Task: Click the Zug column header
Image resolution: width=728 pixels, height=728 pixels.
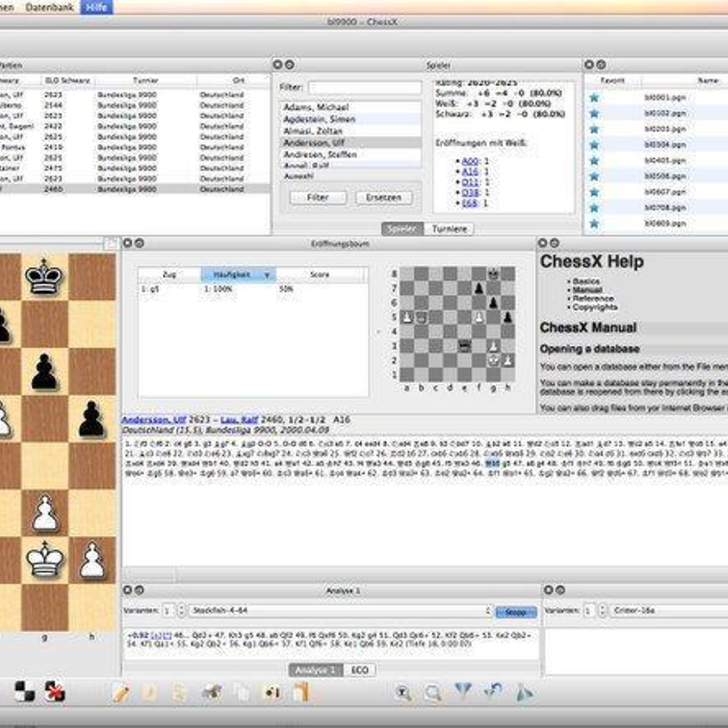Action: [x=169, y=275]
